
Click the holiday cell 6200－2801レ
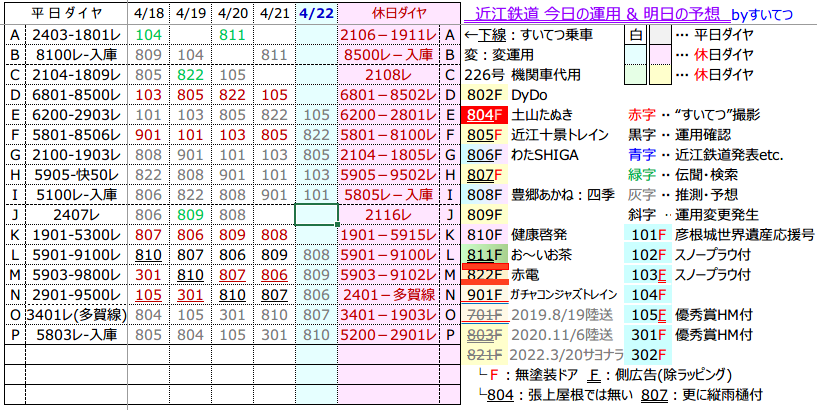point(389,115)
